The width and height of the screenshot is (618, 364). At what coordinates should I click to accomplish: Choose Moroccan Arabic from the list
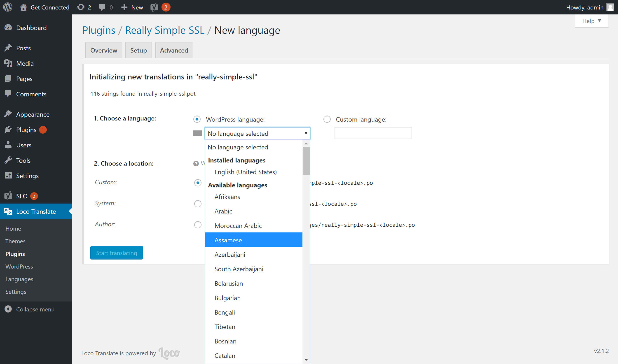point(253,226)
